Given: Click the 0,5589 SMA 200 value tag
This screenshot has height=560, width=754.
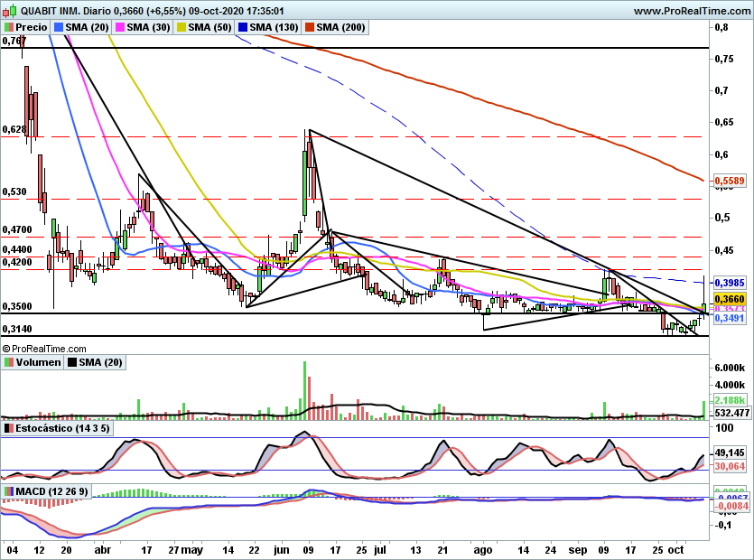Looking at the screenshot, I should click(730, 181).
